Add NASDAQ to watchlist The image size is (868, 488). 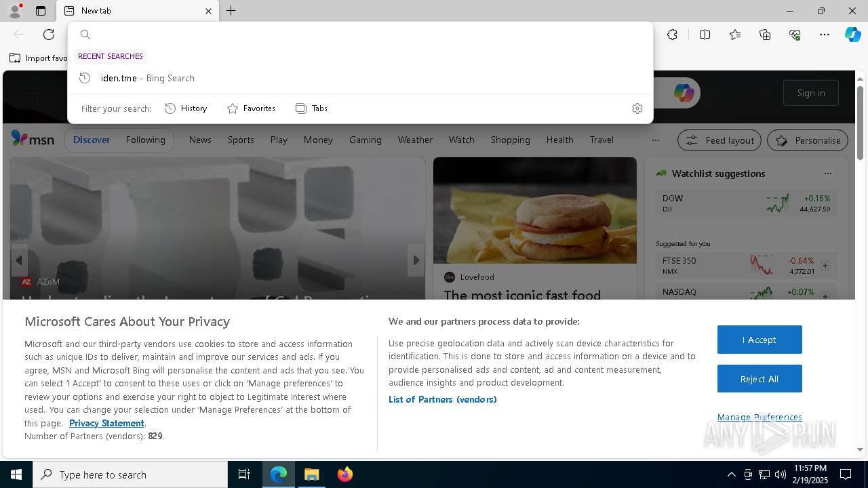point(825,296)
